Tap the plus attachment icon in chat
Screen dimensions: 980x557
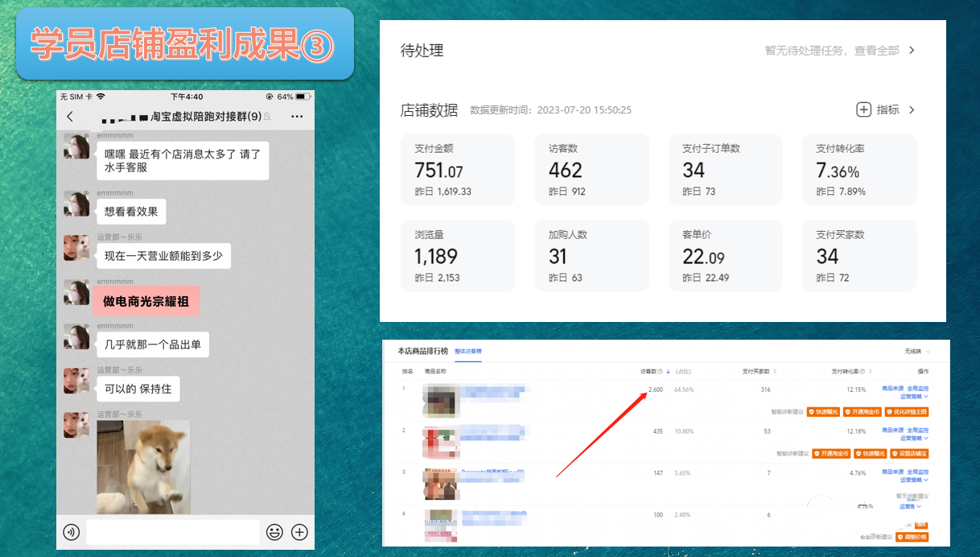click(x=299, y=532)
